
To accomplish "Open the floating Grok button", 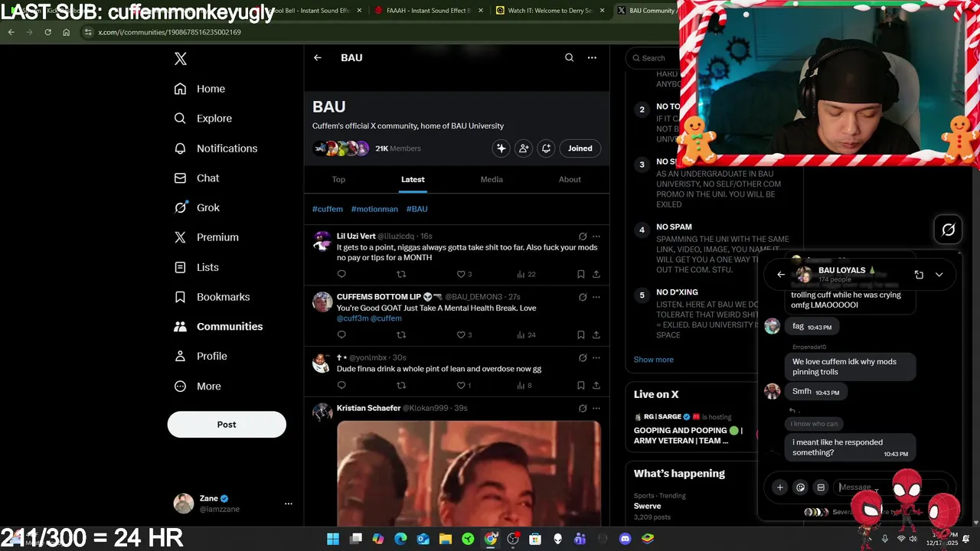I will tap(949, 230).
